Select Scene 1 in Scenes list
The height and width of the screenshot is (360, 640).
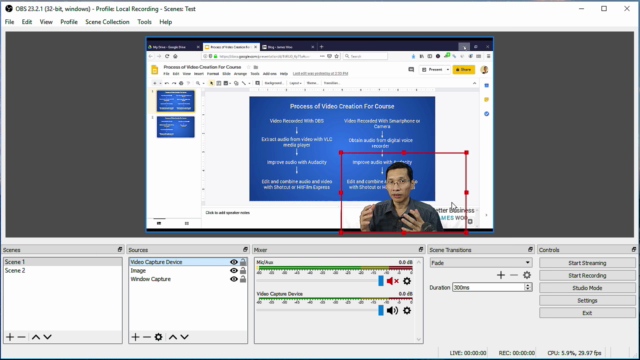click(x=62, y=262)
